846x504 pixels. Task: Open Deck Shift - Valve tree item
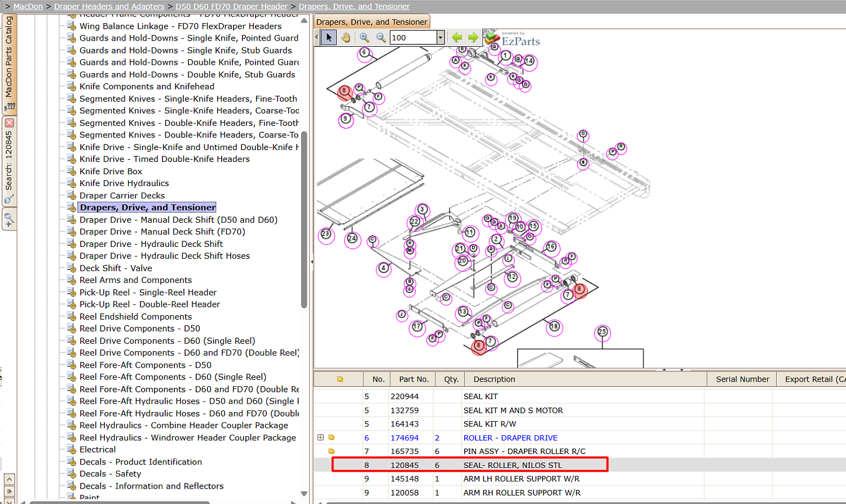click(x=116, y=268)
